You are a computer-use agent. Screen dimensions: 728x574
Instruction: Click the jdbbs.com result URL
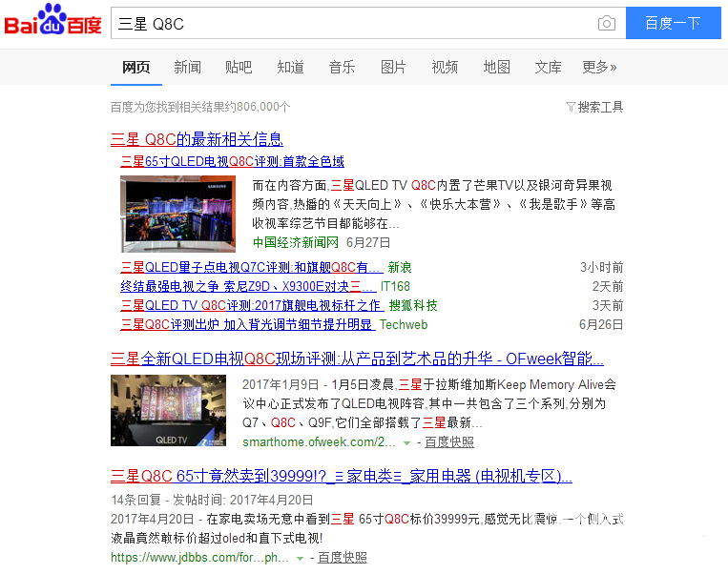point(199,557)
